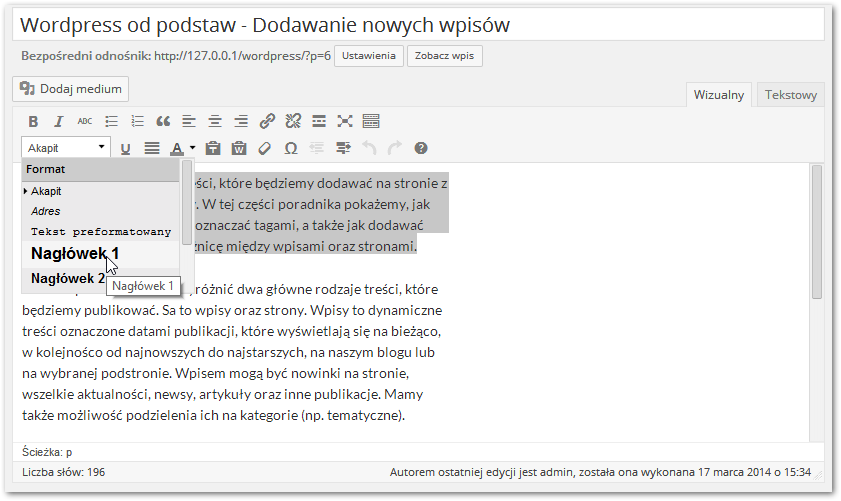Viewport: 841px width, 501px height.
Task: Switch to the Wizualny editor tab
Action: click(719, 95)
